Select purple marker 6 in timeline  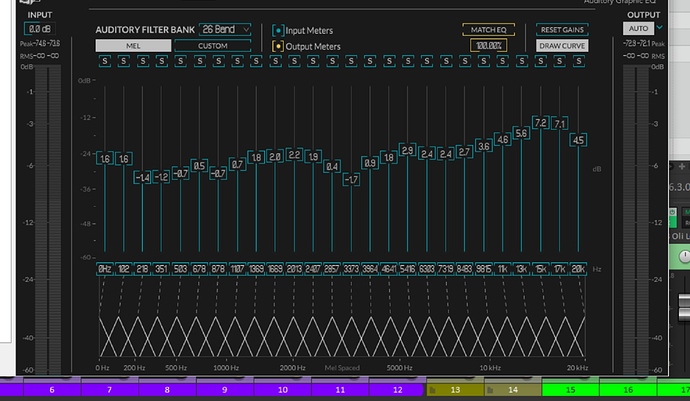[52, 390]
